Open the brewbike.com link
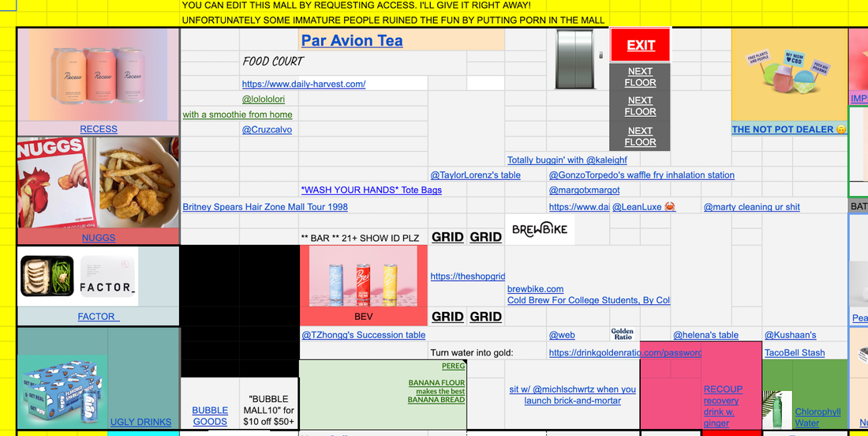Viewport: 868px width, 436px height. tap(535, 288)
